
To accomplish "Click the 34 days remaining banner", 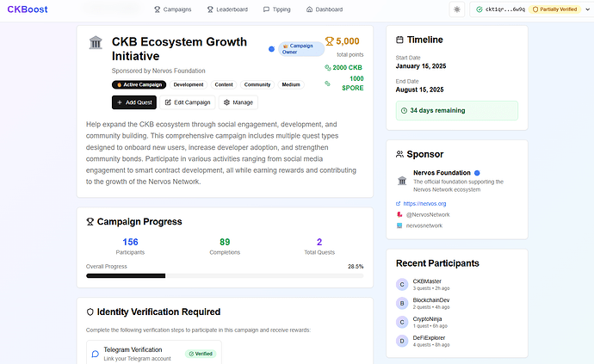I will tap(457, 111).
